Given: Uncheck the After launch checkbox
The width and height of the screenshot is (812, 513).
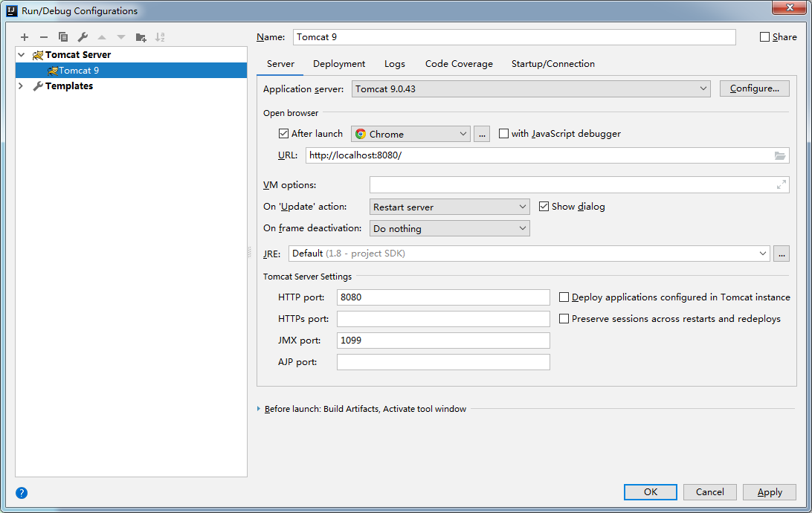Looking at the screenshot, I should 283,134.
